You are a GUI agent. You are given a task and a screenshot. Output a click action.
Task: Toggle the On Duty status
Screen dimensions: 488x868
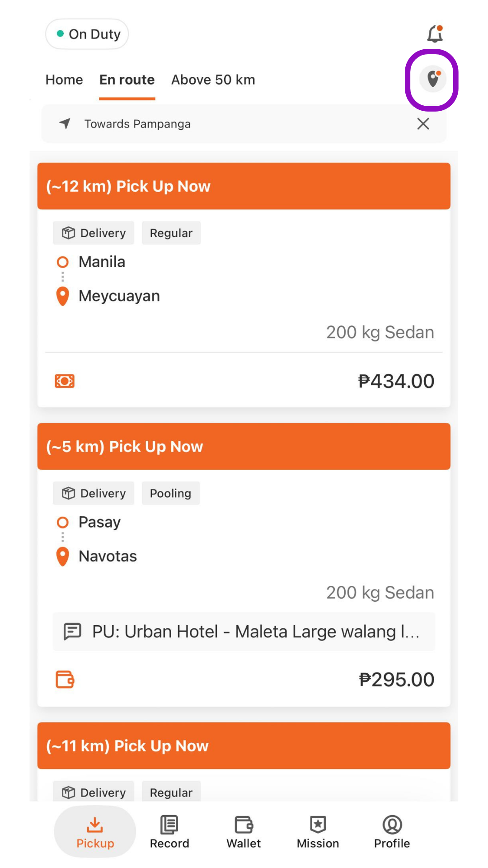click(x=87, y=34)
